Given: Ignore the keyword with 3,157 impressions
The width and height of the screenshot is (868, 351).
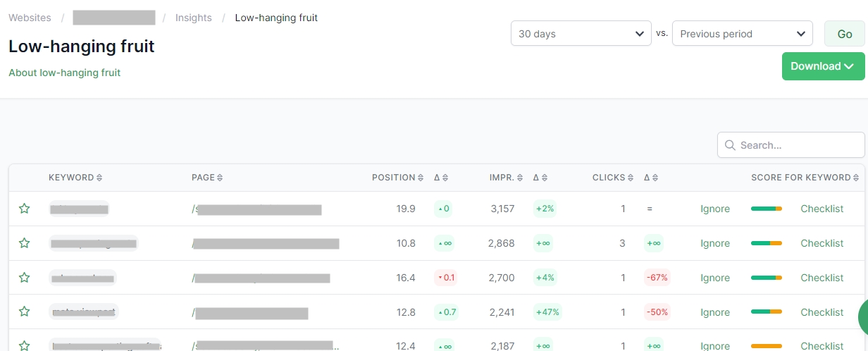Looking at the screenshot, I should pyautogui.click(x=715, y=209).
